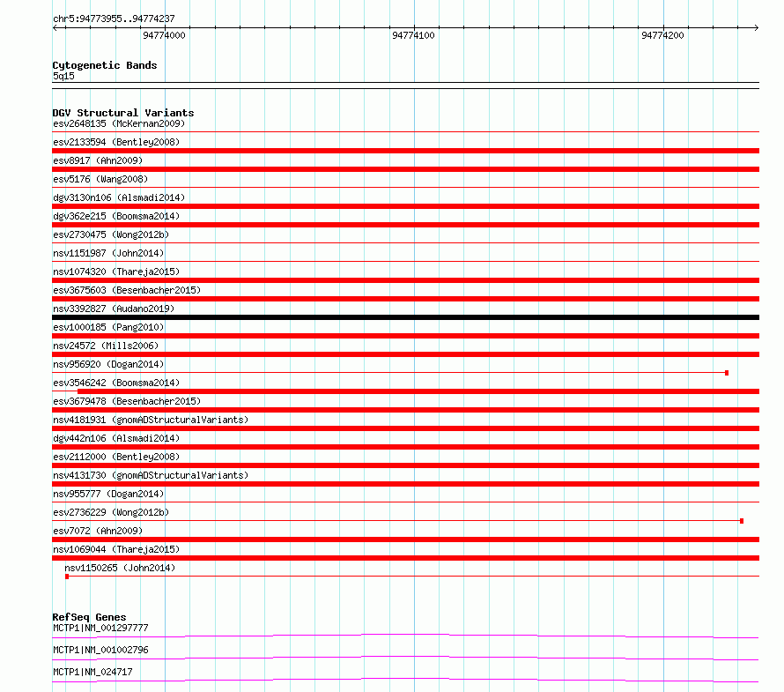
Task: Open esv5176 (Wang2008) variant entry
Action: point(100,179)
